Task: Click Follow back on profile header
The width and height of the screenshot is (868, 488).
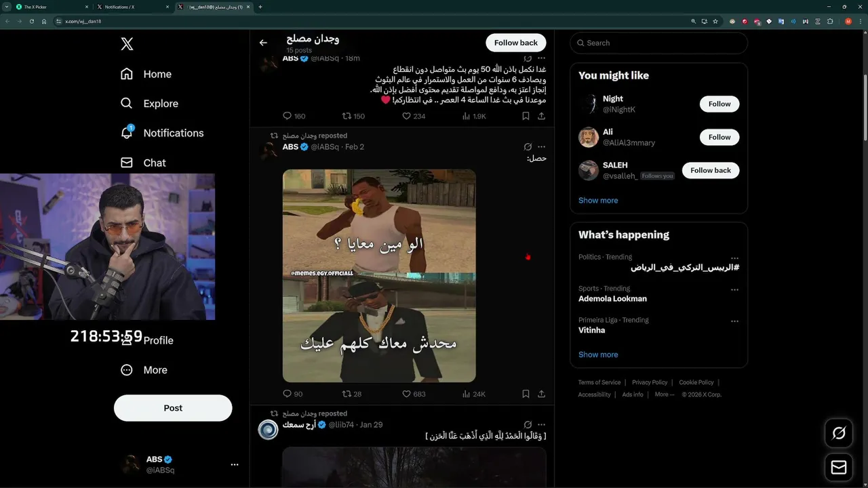Action: [515, 43]
